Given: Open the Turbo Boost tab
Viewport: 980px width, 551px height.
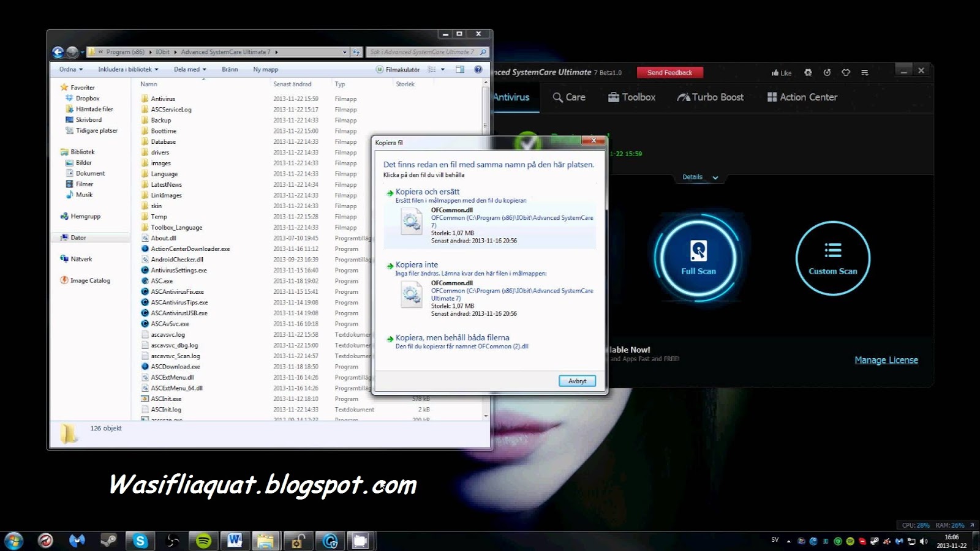Looking at the screenshot, I should click(710, 97).
